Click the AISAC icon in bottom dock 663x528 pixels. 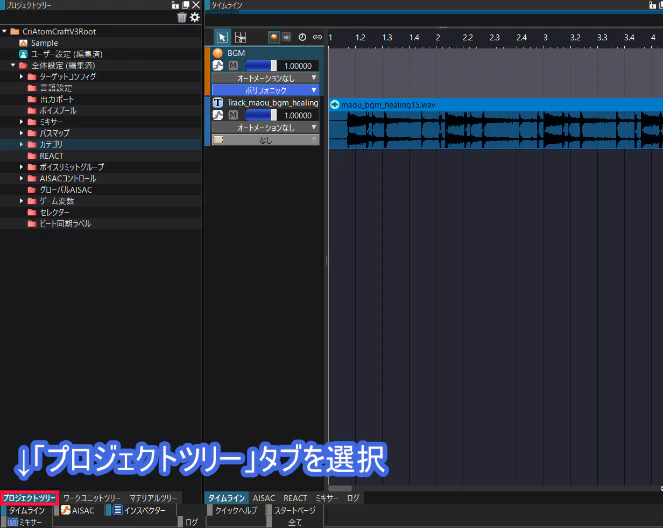click(x=66, y=510)
